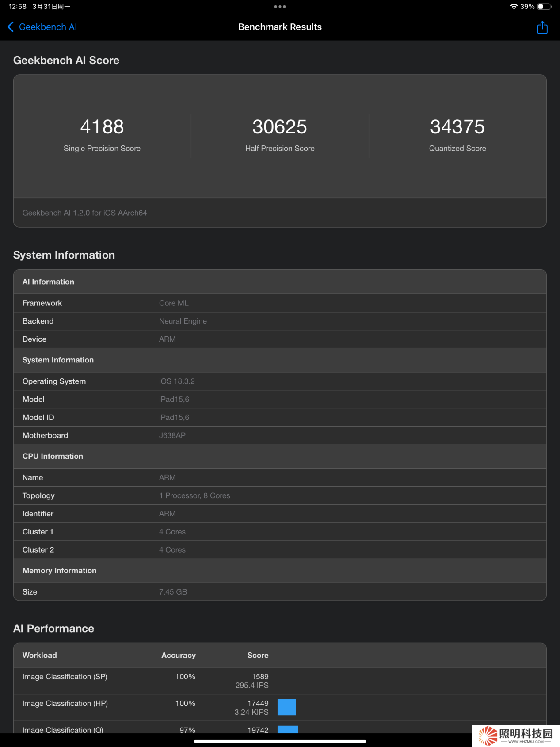Tap the home indicator bar
560x747 pixels.
coord(280,741)
